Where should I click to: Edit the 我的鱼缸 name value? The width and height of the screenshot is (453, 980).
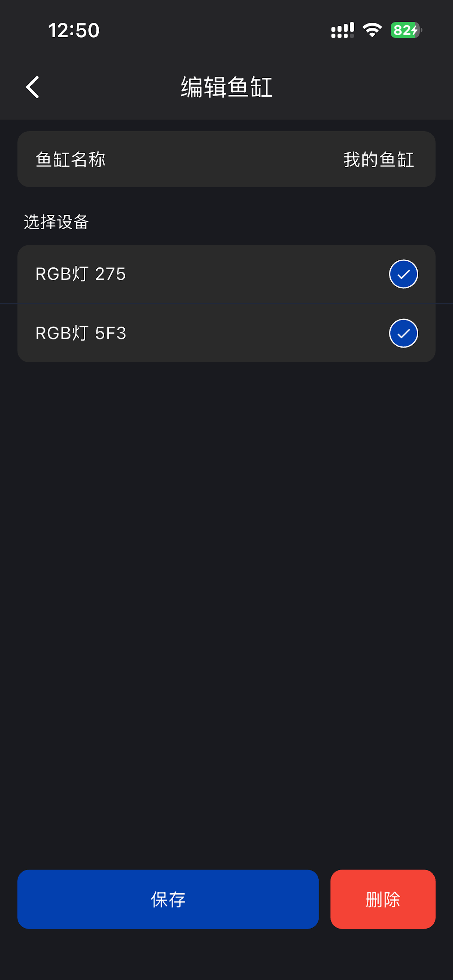pos(378,159)
